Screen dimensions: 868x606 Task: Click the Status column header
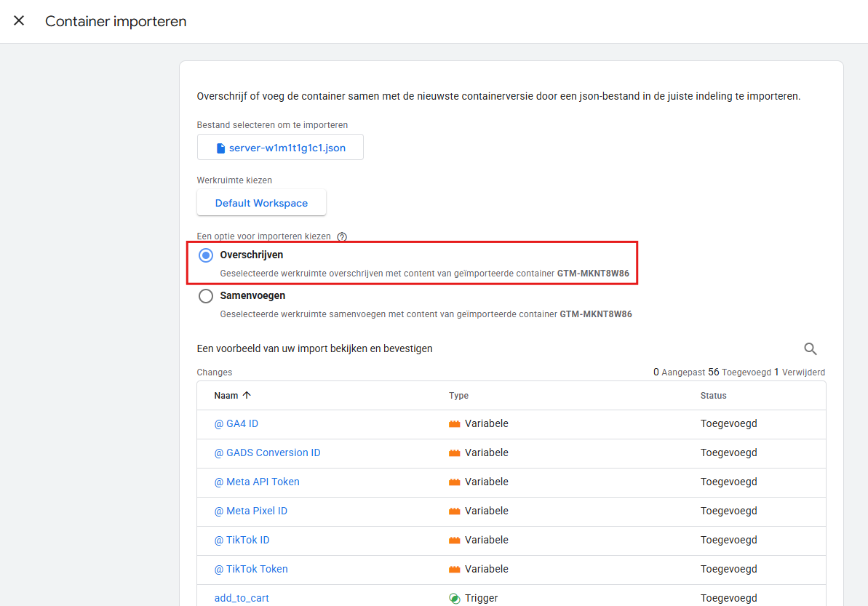click(713, 396)
